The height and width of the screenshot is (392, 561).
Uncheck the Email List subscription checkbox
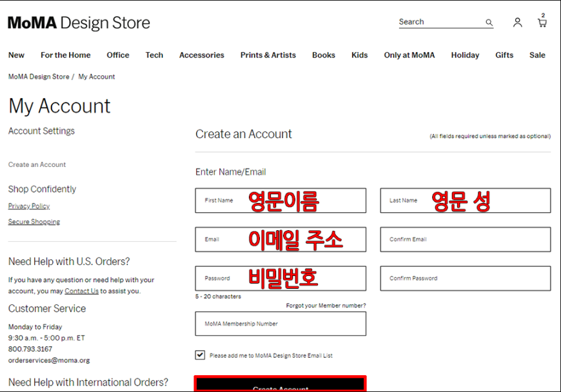coord(200,355)
